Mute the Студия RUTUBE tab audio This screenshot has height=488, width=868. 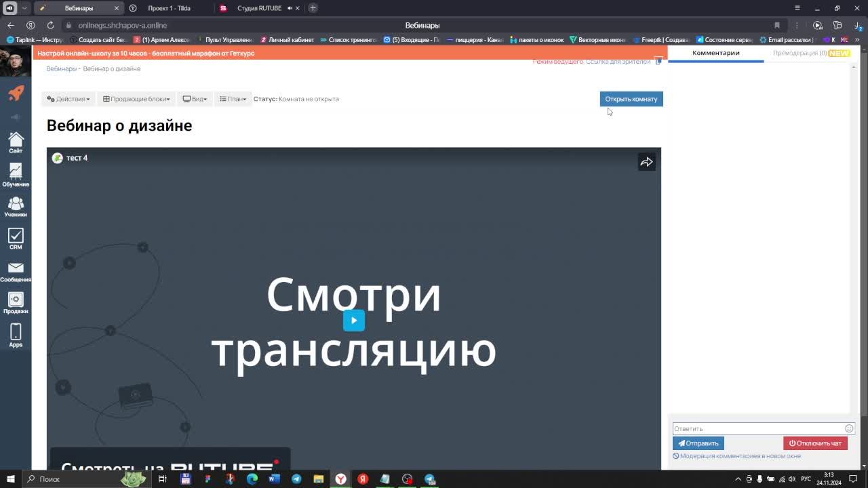click(290, 8)
